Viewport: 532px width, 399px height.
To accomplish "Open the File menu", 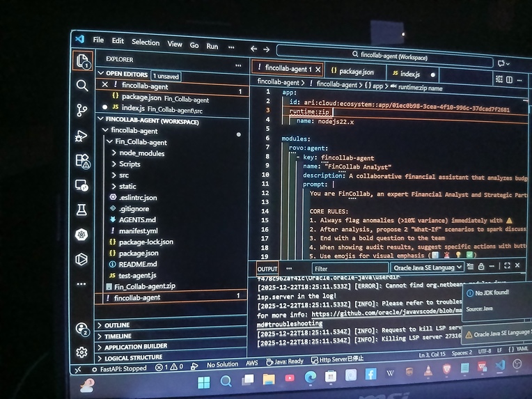I will coord(98,40).
